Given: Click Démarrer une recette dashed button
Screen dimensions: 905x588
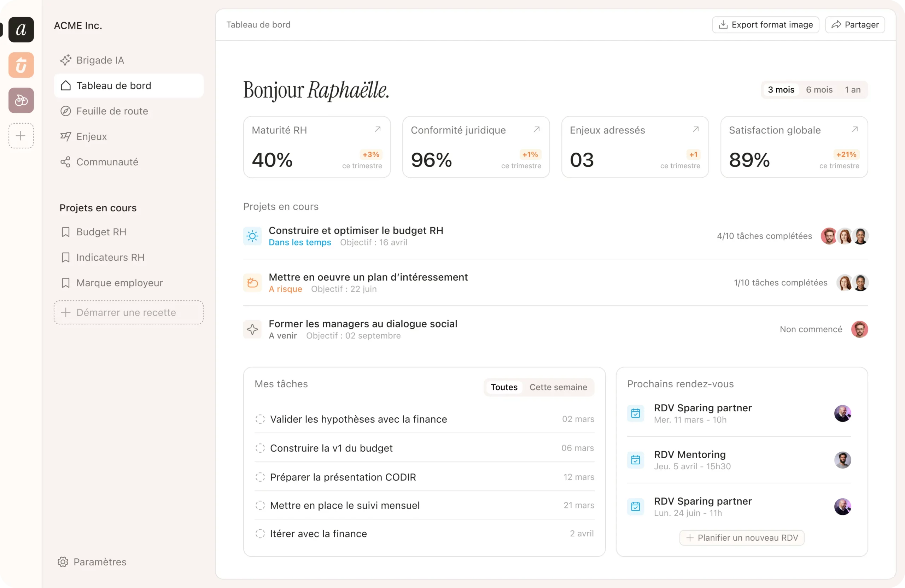Looking at the screenshot, I should [129, 312].
